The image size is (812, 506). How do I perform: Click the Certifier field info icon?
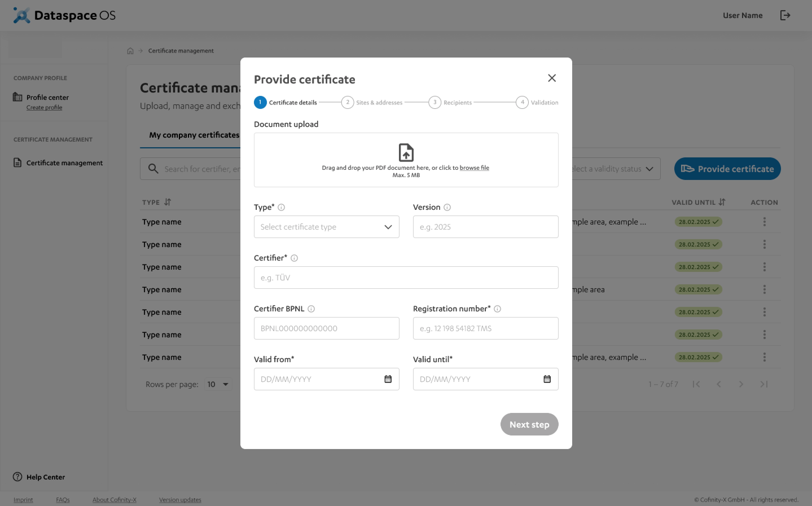coord(294,258)
